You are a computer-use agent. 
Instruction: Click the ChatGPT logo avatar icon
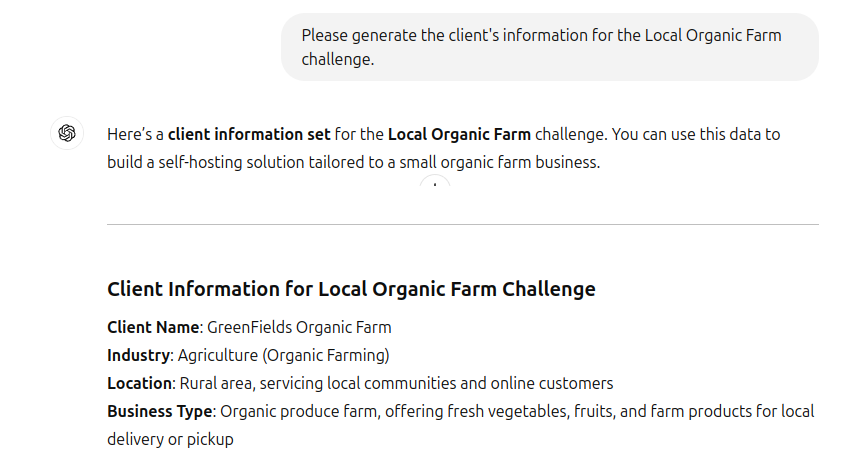coord(67,133)
